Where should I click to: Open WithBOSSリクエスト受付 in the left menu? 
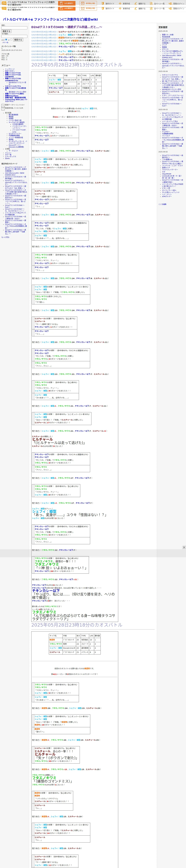17,83
